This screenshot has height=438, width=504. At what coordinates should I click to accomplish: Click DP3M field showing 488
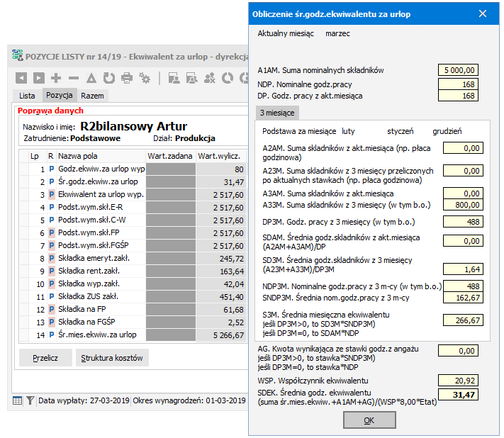pos(463,222)
